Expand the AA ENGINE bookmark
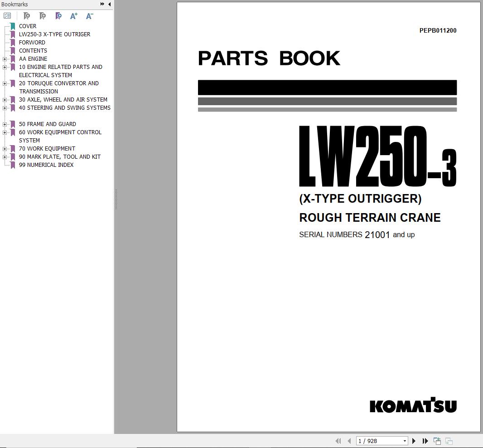The width and height of the screenshot is (483, 448). 5,59
